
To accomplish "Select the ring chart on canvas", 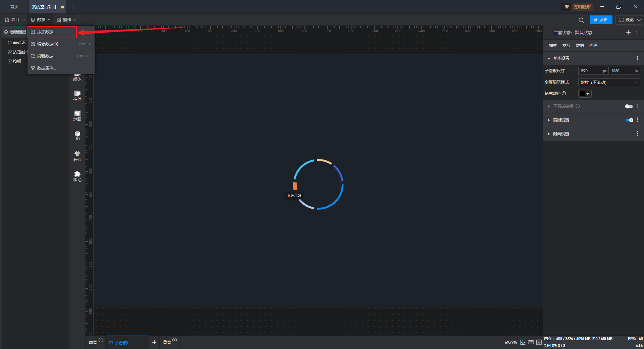I will (318, 184).
